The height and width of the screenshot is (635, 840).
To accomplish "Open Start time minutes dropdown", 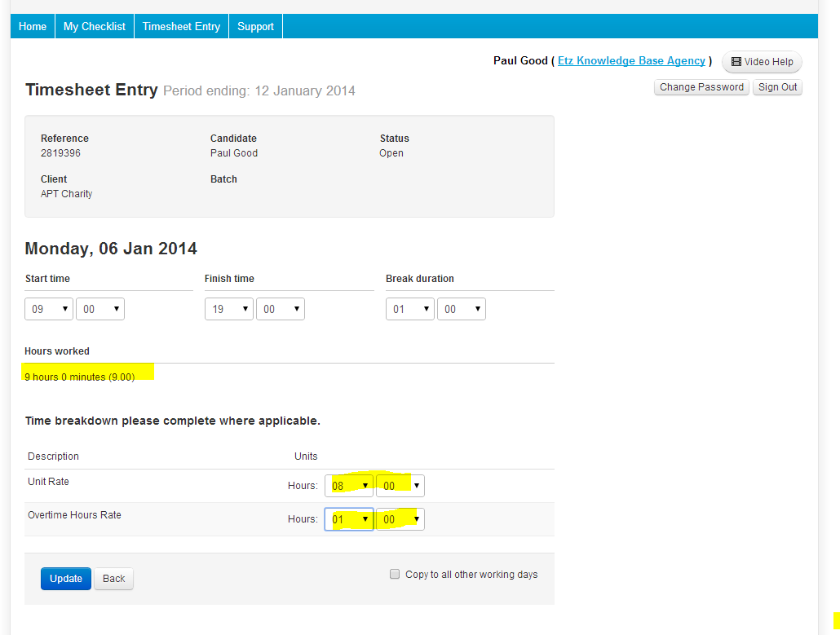I will 100,309.
